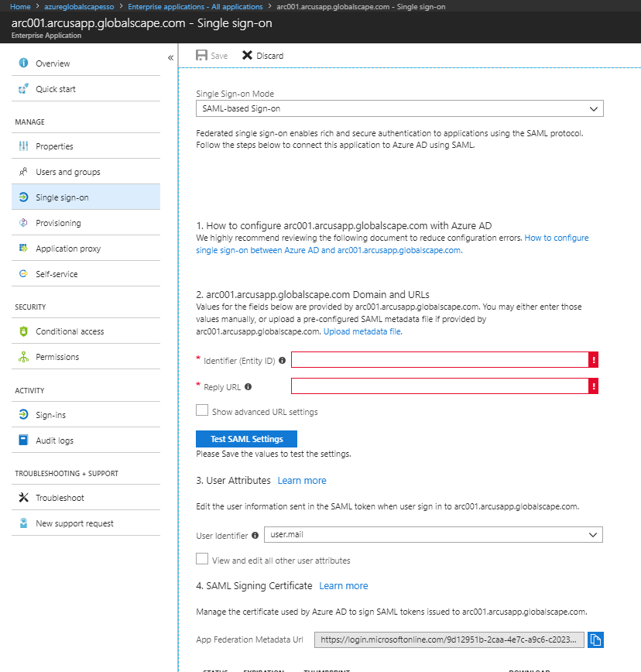The image size is (641, 672).
Task: Enable Show advanced URL settings
Action: [x=202, y=410]
